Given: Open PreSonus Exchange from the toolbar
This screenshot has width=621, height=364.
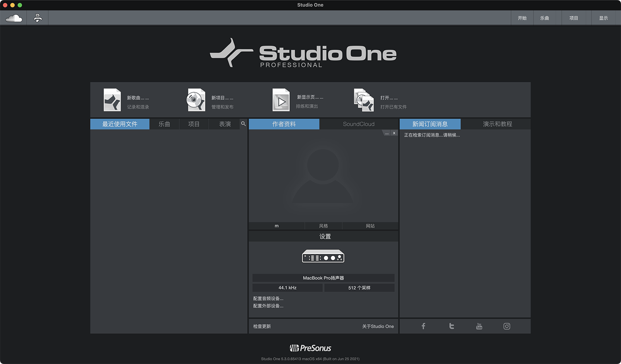Looking at the screenshot, I should pyautogui.click(x=37, y=18).
